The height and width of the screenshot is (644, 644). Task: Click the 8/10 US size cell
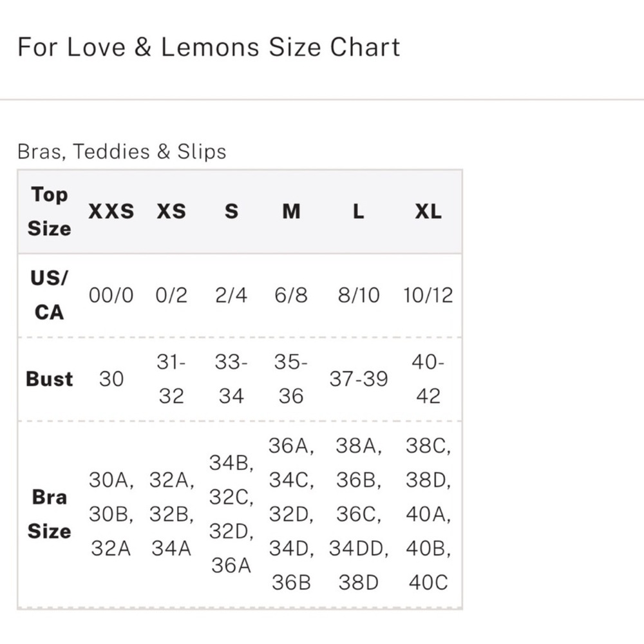(x=359, y=296)
